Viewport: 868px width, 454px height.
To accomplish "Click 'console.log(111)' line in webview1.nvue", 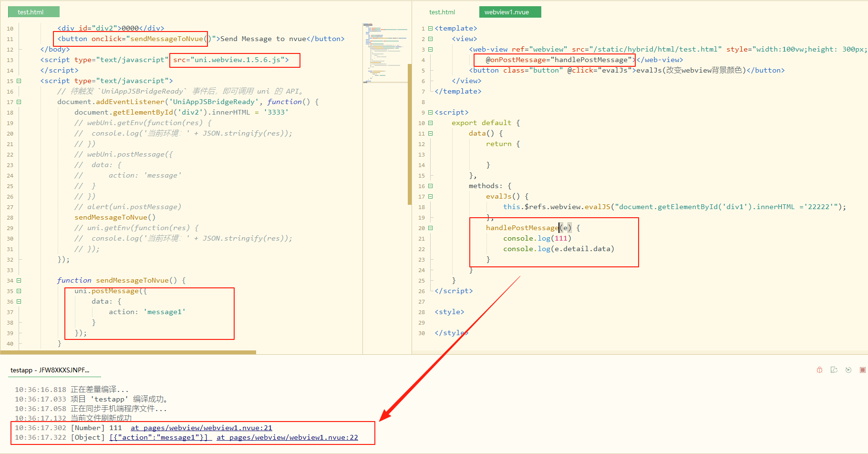I will (x=537, y=238).
